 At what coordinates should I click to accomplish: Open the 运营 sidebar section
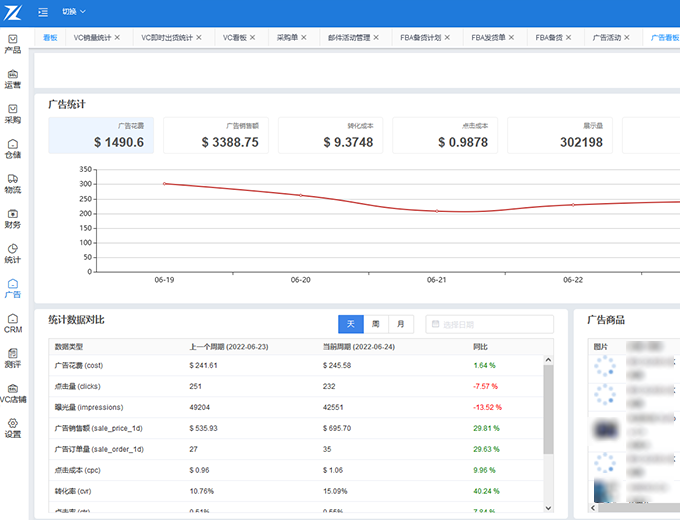[x=12, y=79]
